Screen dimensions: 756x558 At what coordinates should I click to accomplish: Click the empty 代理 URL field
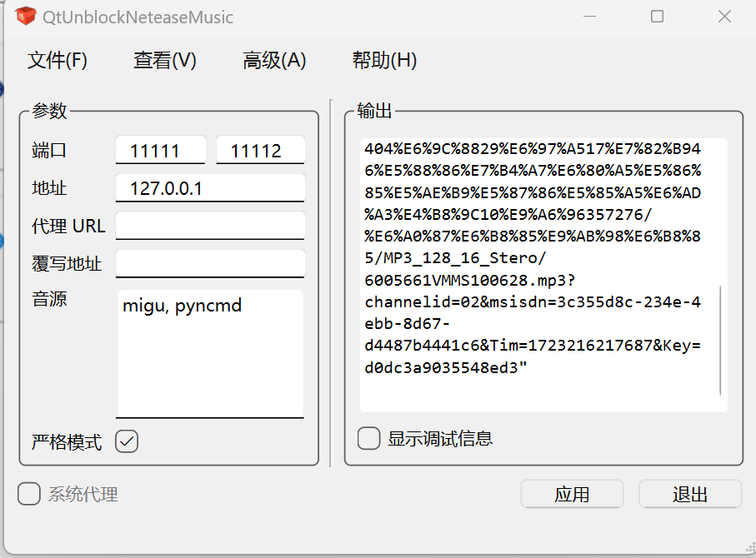pos(210,226)
